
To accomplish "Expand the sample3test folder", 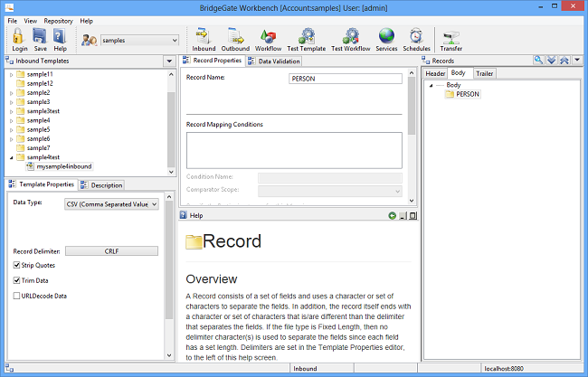I will click(11, 111).
